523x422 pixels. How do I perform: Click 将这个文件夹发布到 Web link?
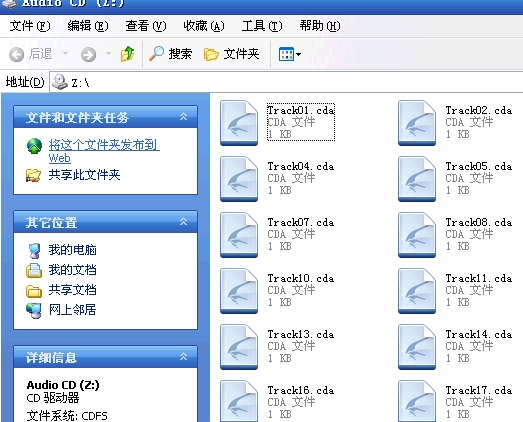tap(104, 151)
